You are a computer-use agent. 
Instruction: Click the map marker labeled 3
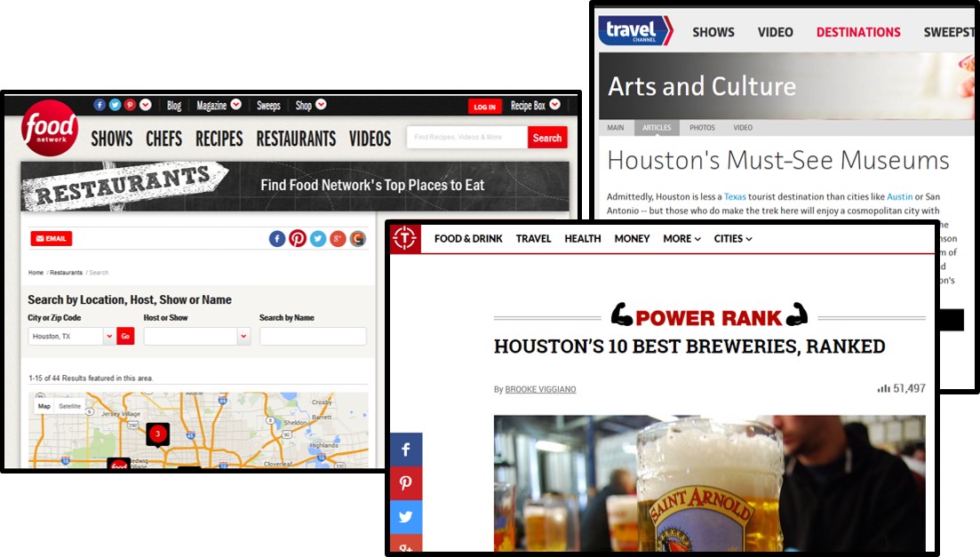point(157,434)
